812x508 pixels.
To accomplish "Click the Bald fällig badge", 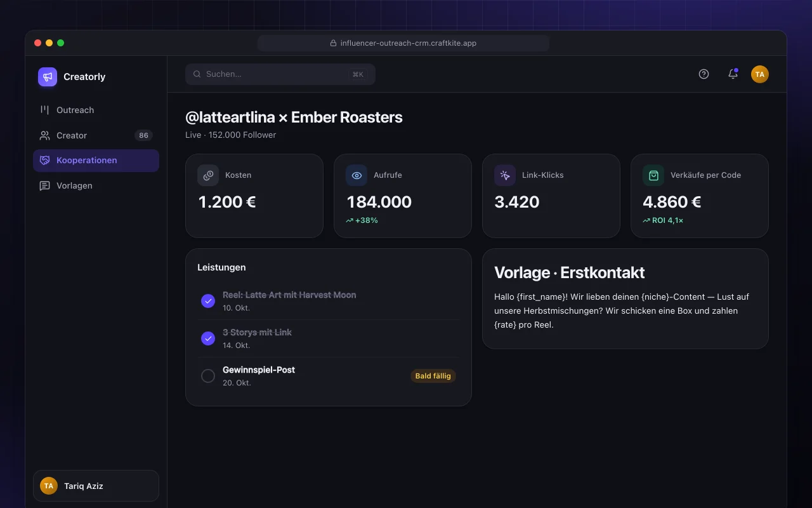I will click(x=433, y=376).
